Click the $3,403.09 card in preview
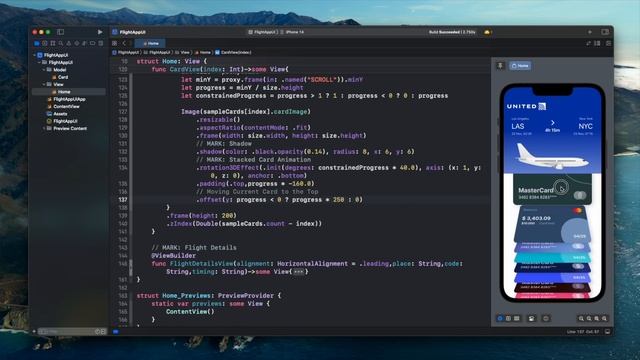The image size is (640, 360). click(551, 224)
